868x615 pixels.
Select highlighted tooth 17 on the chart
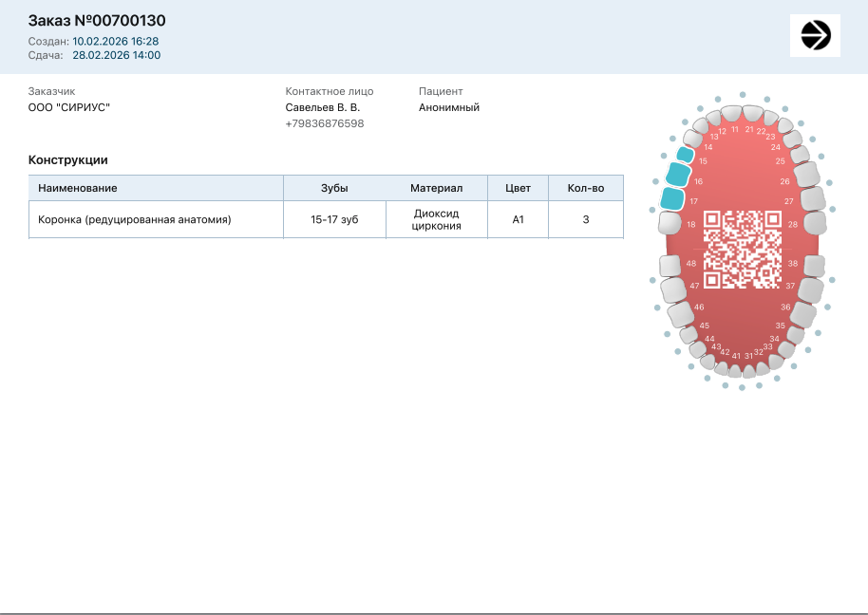tap(671, 198)
